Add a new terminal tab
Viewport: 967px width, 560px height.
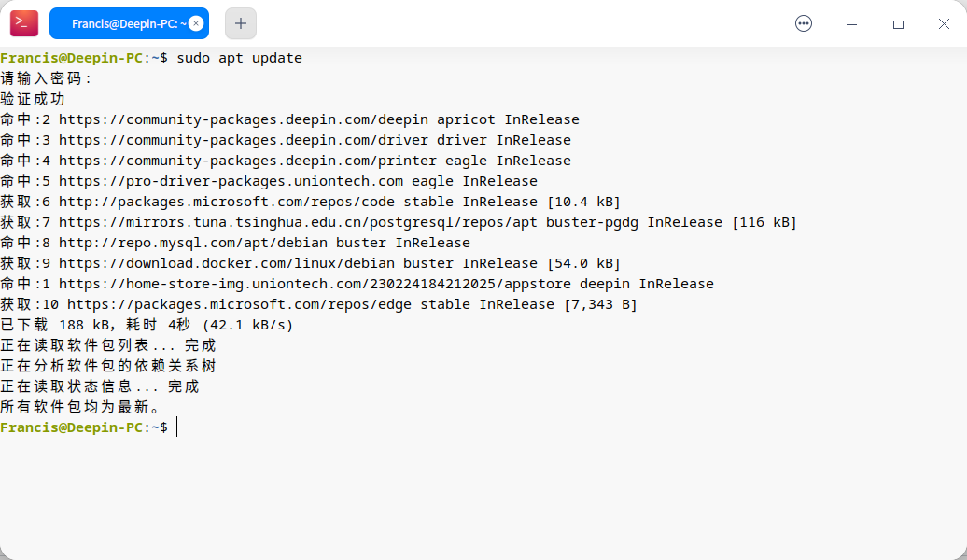[x=241, y=23]
